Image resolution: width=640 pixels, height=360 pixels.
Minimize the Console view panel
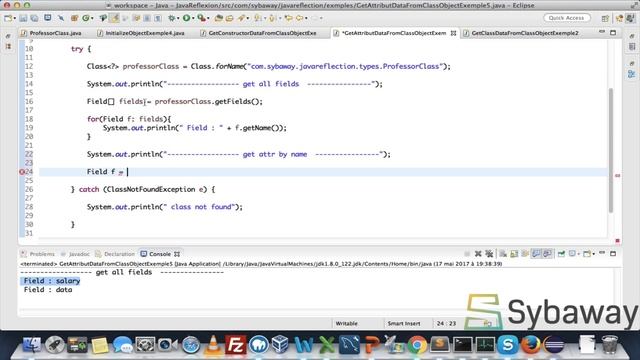click(x=602, y=253)
